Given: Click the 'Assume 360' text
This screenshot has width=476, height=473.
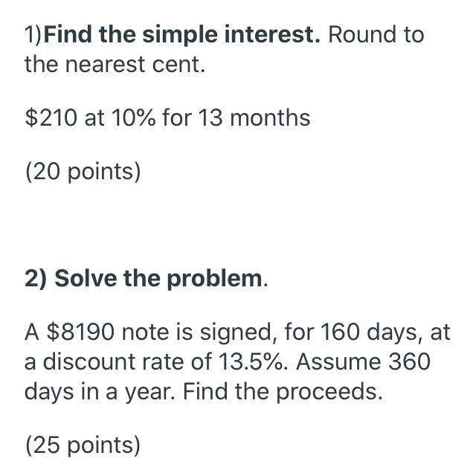Looking at the screenshot, I should (363, 362).
